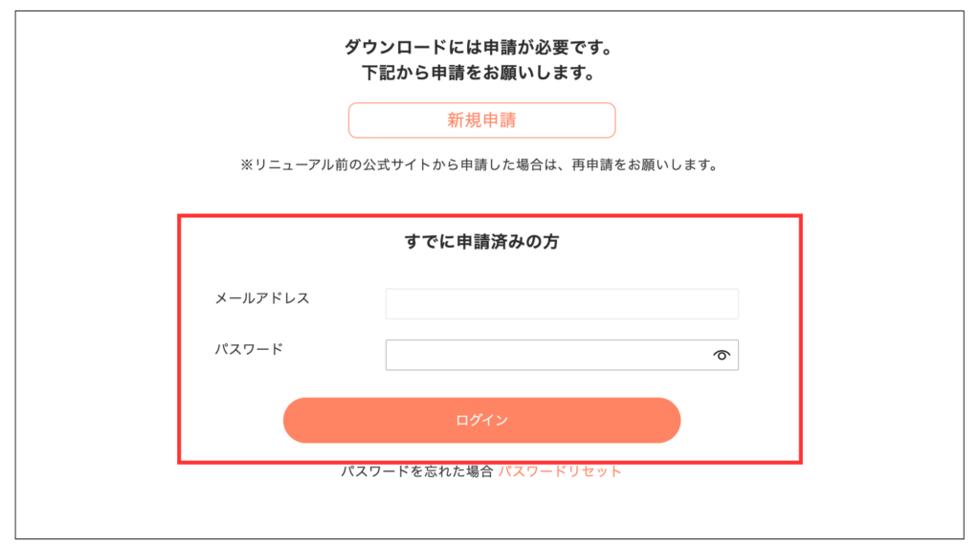Open the パスワードリセット link
Image resolution: width=980 pixels, height=546 pixels.
pyautogui.click(x=560, y=471)
